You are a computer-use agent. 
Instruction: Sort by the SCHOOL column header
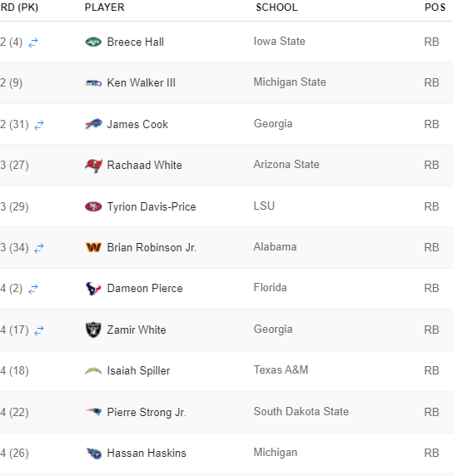click(276, 7)
